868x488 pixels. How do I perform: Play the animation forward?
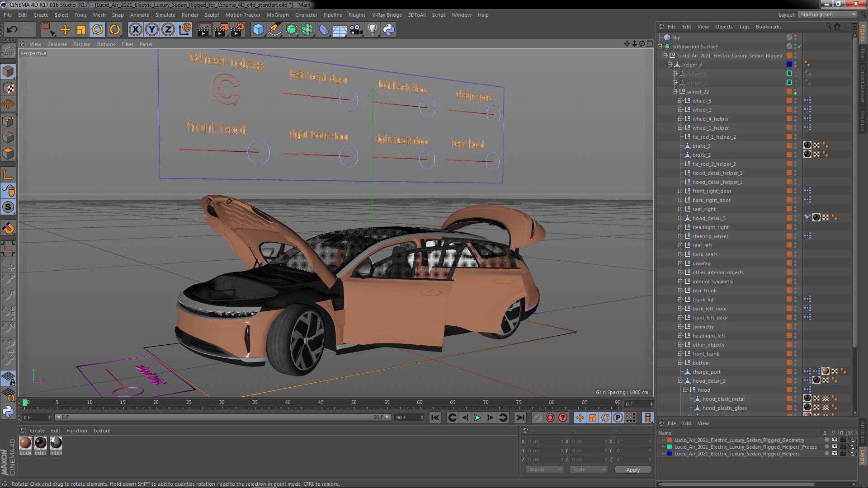coord(477,418)
